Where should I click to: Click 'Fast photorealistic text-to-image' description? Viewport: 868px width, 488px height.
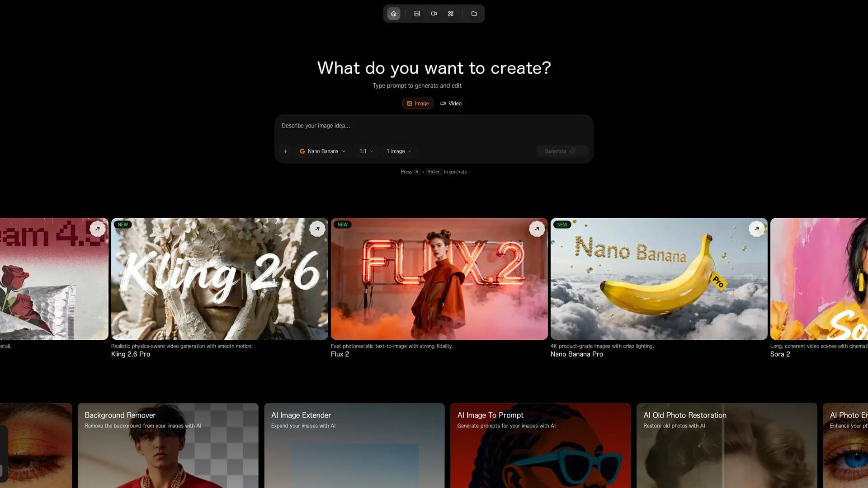(x=392, y=346)
